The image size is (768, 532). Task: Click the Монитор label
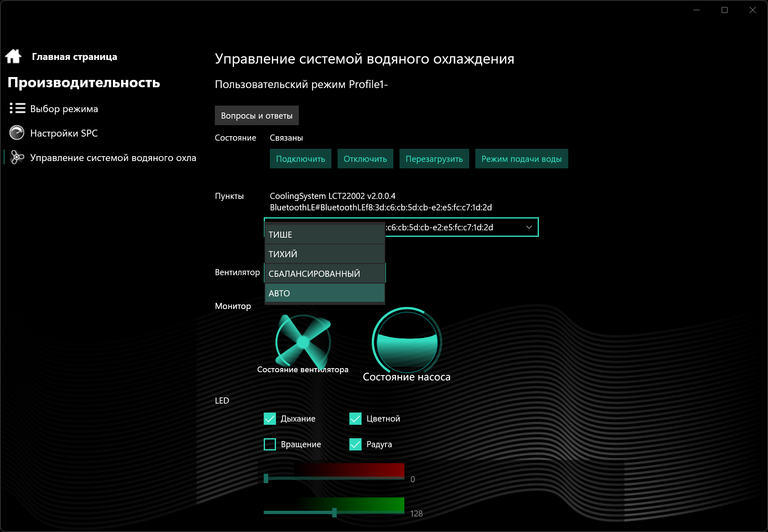233,306
